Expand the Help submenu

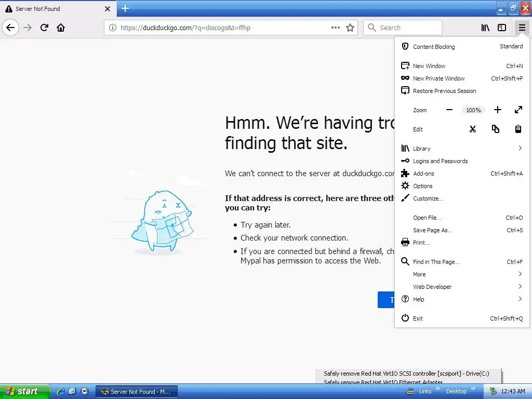[462, 299]
